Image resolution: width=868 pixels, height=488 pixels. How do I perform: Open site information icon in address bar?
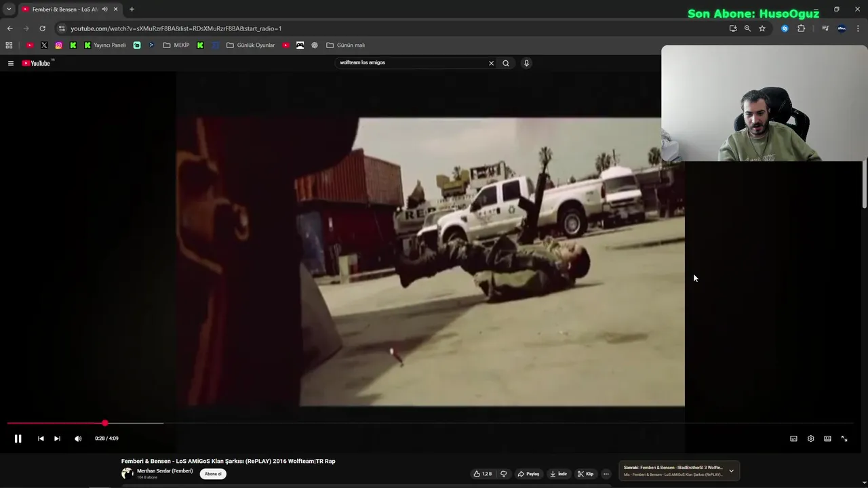pos(62,28)
